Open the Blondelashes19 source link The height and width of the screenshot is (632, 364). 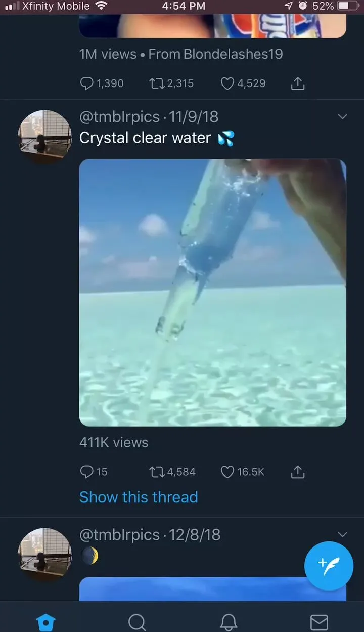point(233,54)
